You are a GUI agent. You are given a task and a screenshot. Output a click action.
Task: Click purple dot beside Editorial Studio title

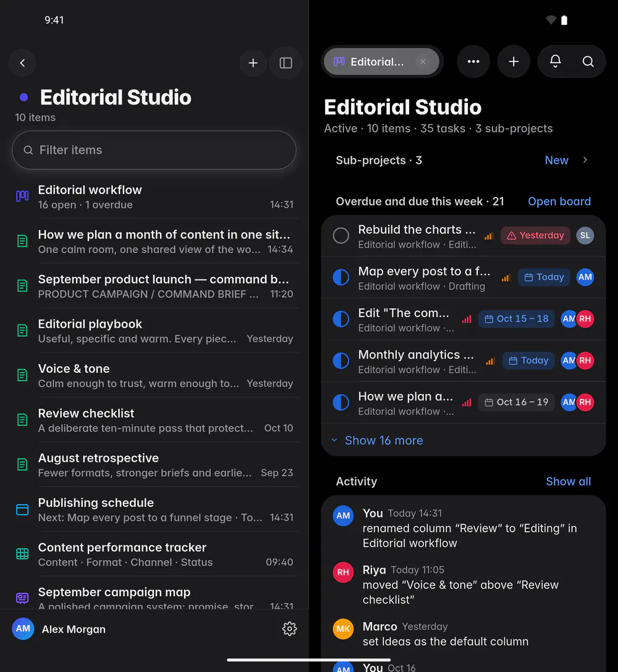24,97
